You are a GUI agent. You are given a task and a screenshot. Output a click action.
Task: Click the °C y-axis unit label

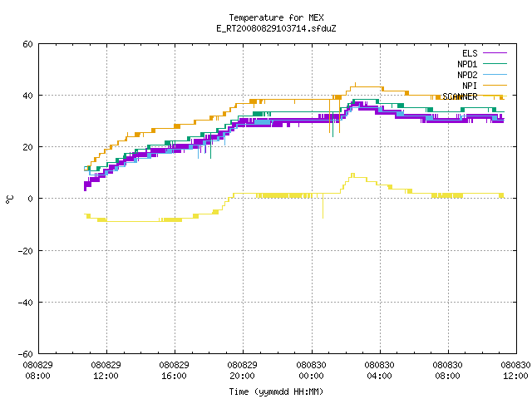pyautogui.click(x=9, y=199)
